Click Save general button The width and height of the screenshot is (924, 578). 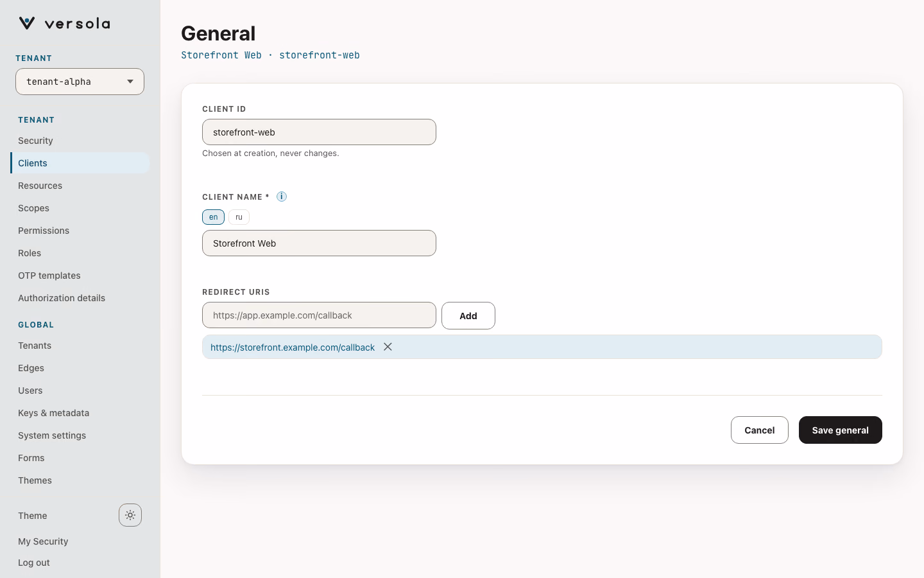point(841,430)
